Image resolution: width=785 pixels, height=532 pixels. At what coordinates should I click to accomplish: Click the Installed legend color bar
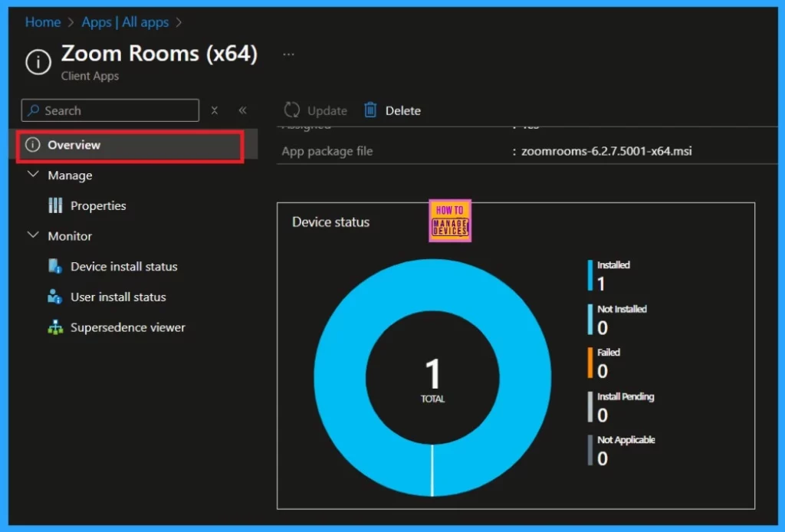(x=590, y=275)
